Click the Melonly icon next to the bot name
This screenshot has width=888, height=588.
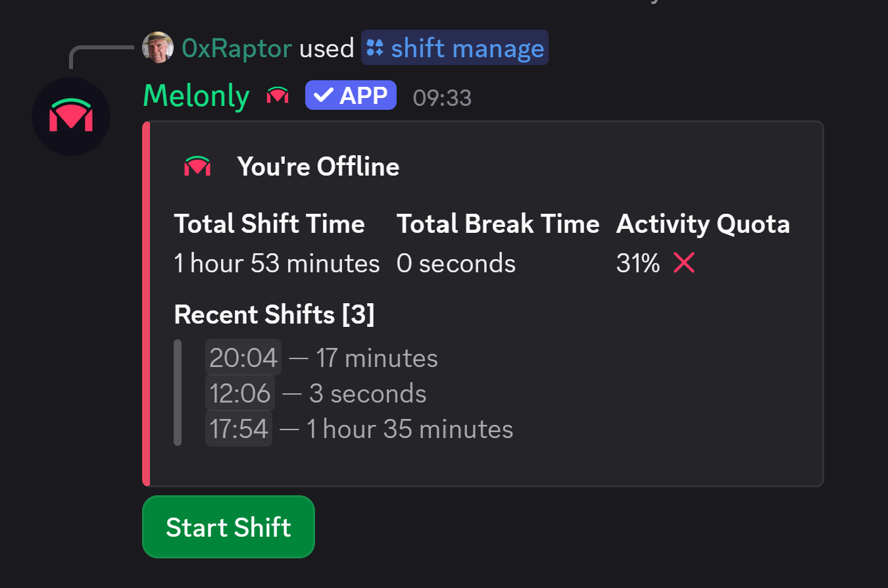(277, 95)
